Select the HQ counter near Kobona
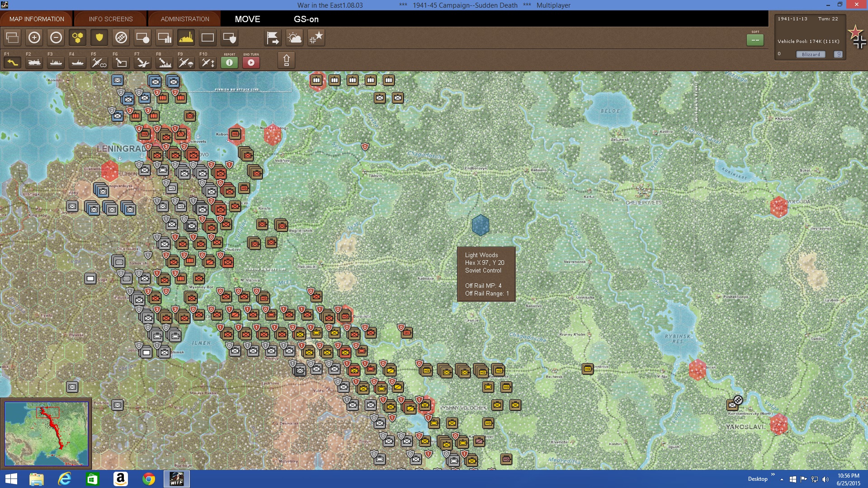Image resolution: width=868 pixels, height=488 pixels. (235, 134)
